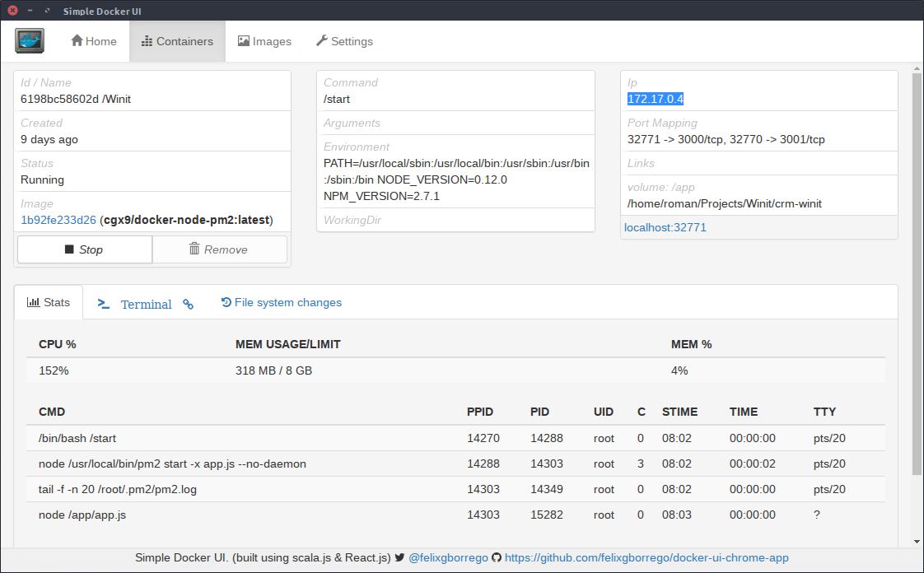This screenshot has width=924, height=573.
Task: Click the STIME column header
Action: [679, 412]
